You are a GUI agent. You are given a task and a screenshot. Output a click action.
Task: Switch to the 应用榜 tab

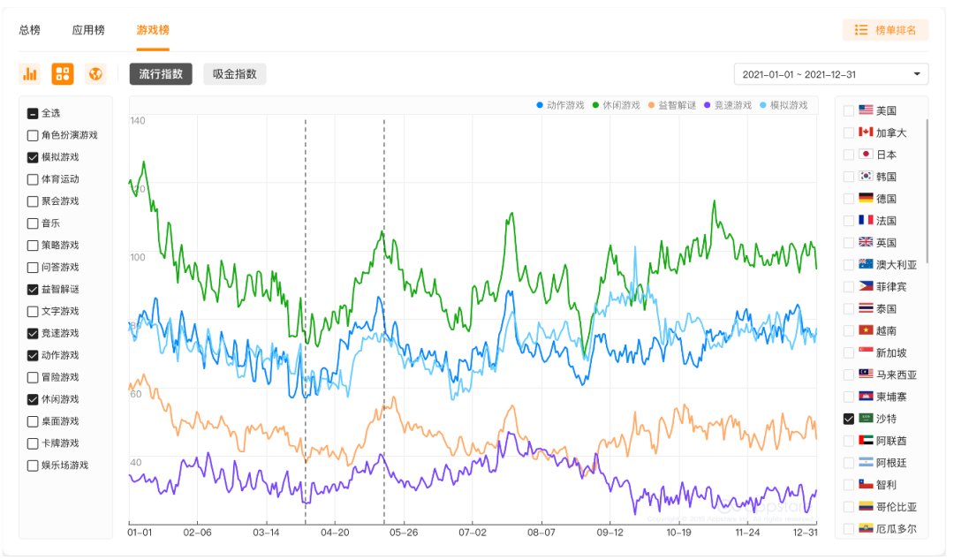coord(88,30)
